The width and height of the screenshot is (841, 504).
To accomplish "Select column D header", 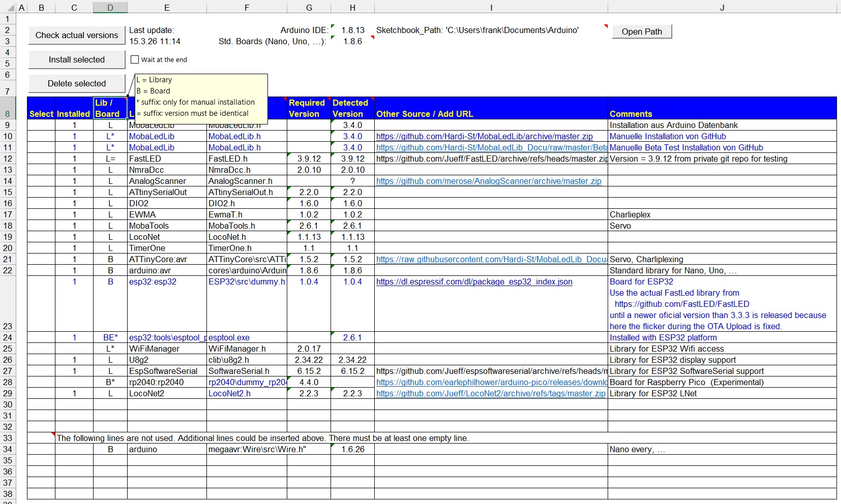I will click(110, 8).
